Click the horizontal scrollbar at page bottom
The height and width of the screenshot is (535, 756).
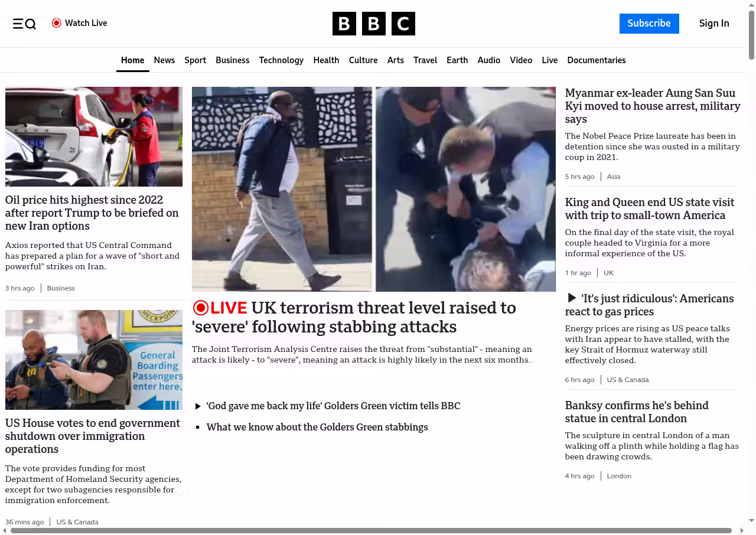click(371, 530)
